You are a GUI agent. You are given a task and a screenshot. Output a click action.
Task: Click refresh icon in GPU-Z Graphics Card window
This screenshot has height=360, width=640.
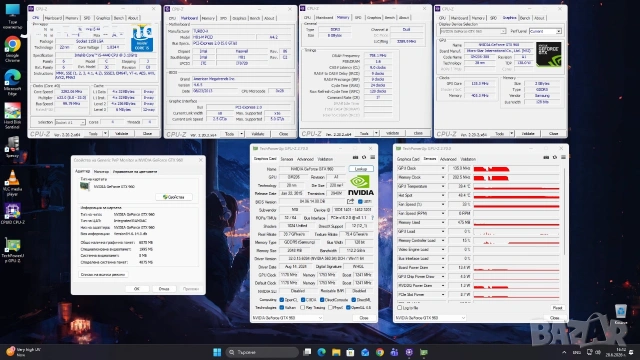pos(364,157)
